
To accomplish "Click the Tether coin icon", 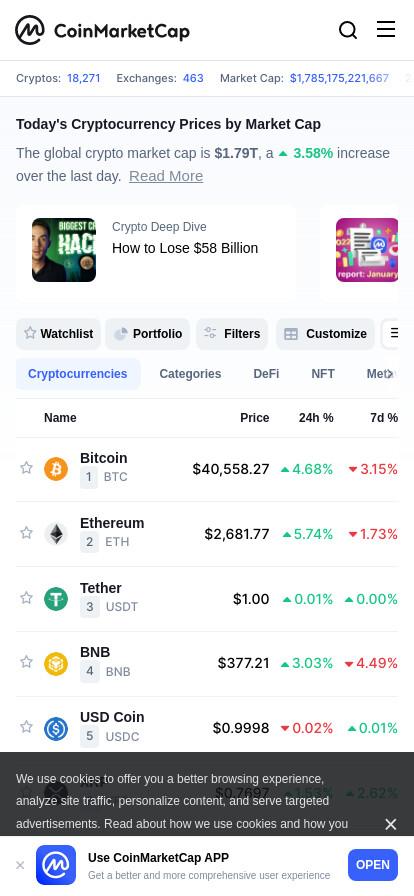I will (x=56, y=599).
